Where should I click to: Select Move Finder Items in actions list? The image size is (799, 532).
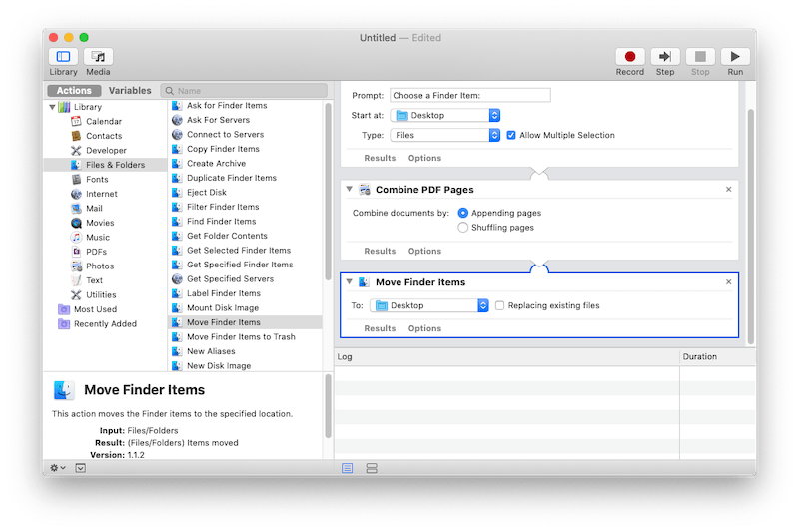[245, 322]
